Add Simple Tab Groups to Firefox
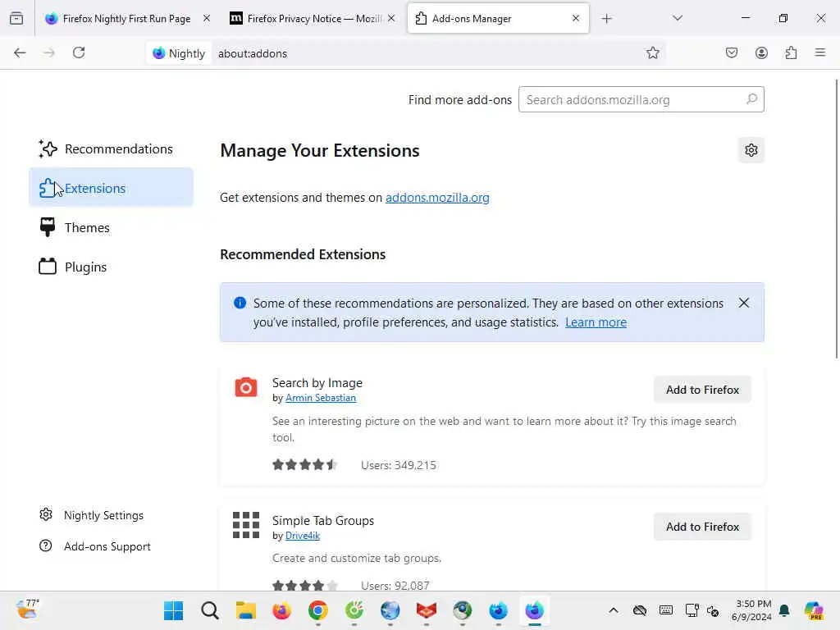Viewport: 840px width, 630px height. coord(702,527)
